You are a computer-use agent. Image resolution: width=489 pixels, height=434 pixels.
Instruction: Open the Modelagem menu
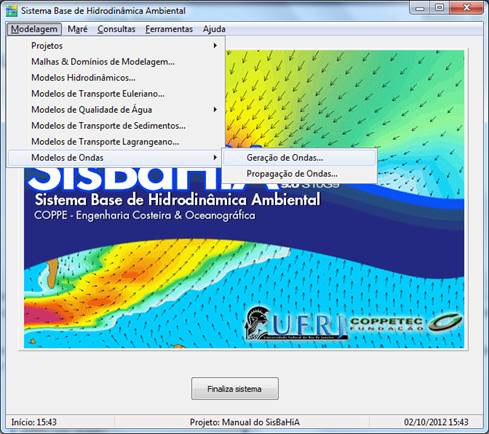coord(34,29)
